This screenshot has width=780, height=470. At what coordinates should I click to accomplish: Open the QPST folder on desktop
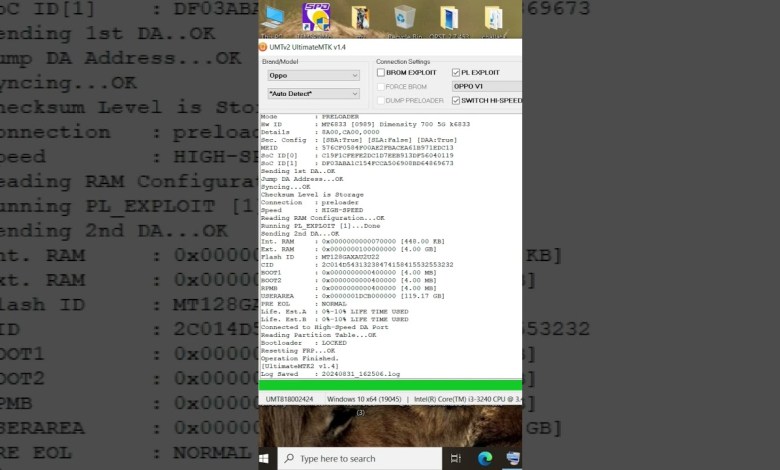[x=450, y=19]
